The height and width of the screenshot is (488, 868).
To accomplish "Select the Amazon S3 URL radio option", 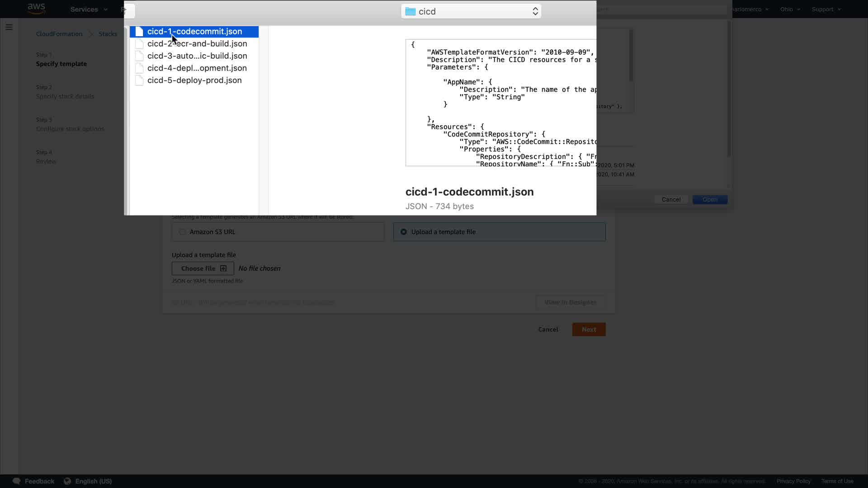I will pyautogui.click(x=182, y=232).
